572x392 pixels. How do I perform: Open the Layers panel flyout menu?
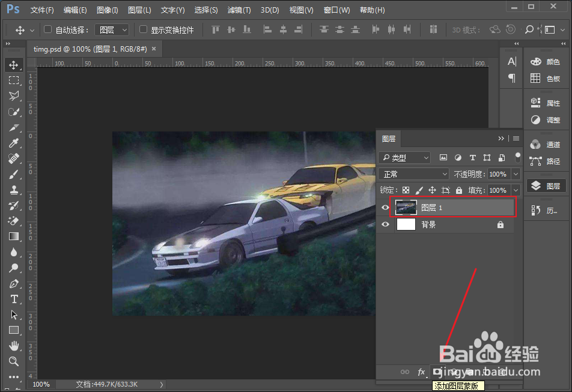tap(516, 139)
